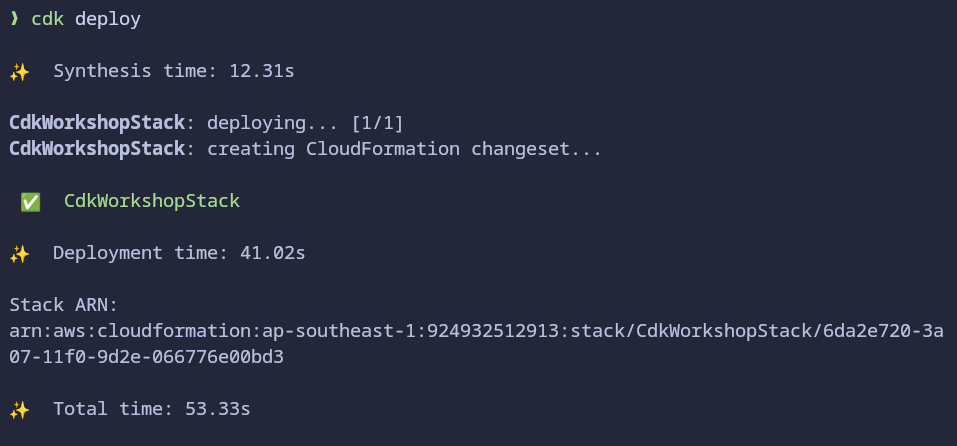This screenshot has width=957, height=446.
Task: Click the arn:aws:cloudformation ARN string
Action: 476,344
